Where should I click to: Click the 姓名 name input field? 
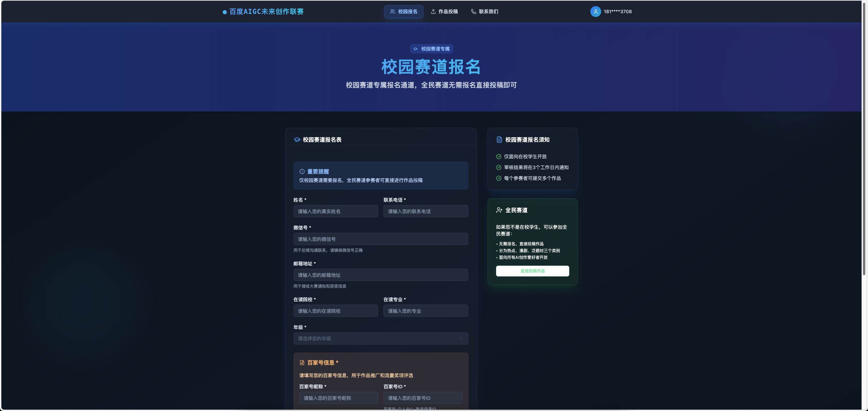pyautogui.click(x=335, y=211)
